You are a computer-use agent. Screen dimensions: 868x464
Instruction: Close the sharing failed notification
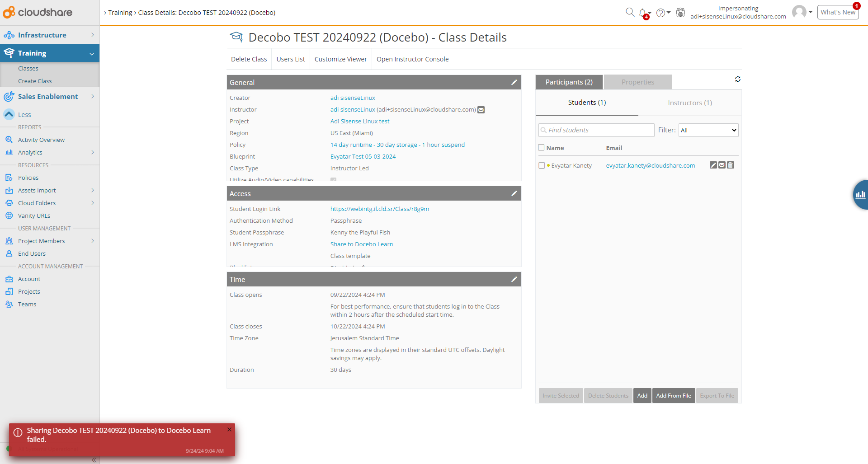[x=229, y=430]
